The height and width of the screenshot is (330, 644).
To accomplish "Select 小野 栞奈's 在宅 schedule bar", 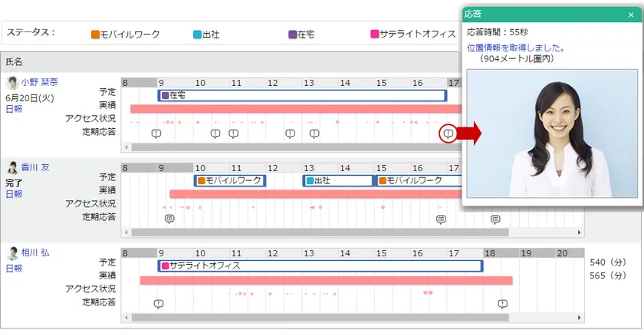I will pyautogui.click(x=302, y=95).
